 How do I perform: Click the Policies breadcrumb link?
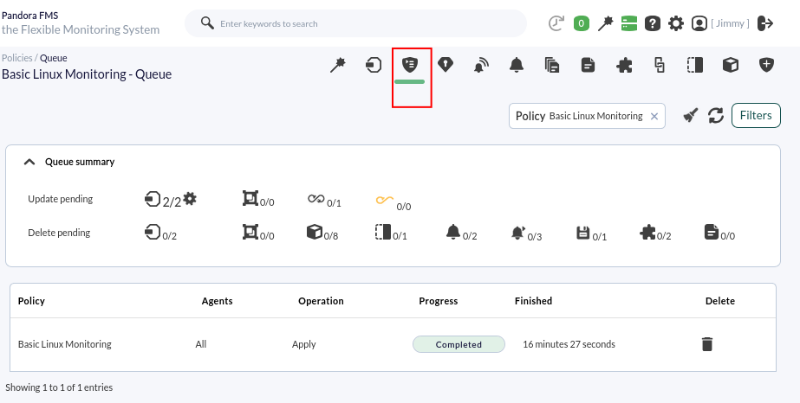pyautogui.click(x=17, y=58)
